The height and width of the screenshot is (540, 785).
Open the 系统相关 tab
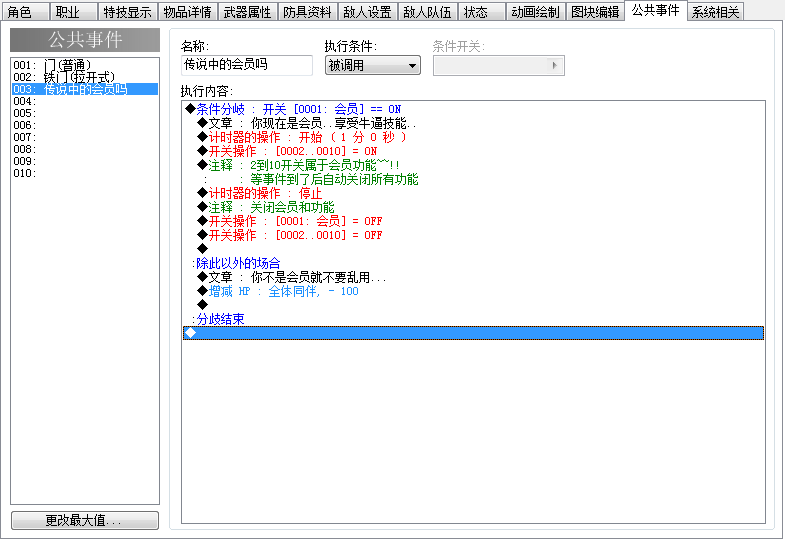coord(715,12)
